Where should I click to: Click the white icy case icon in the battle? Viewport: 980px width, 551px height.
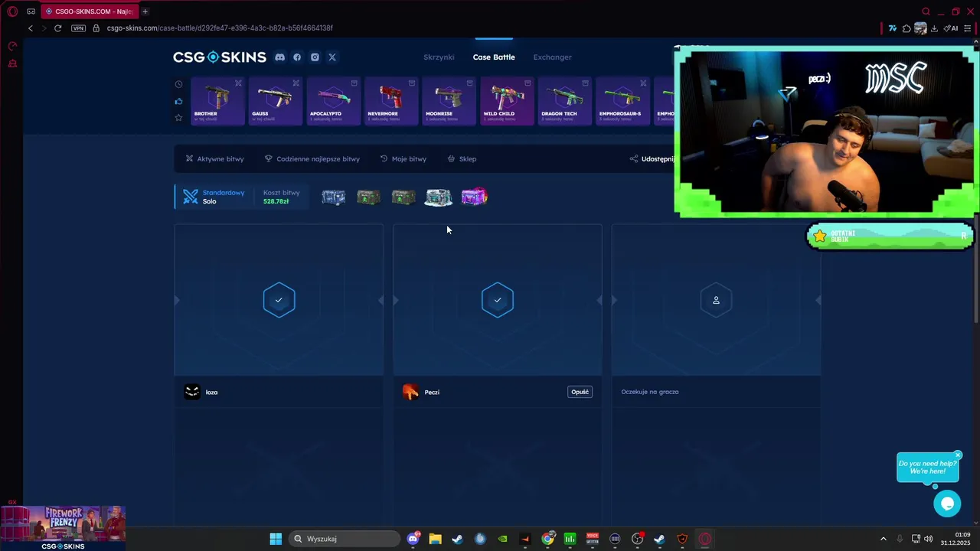coord(439,197)
